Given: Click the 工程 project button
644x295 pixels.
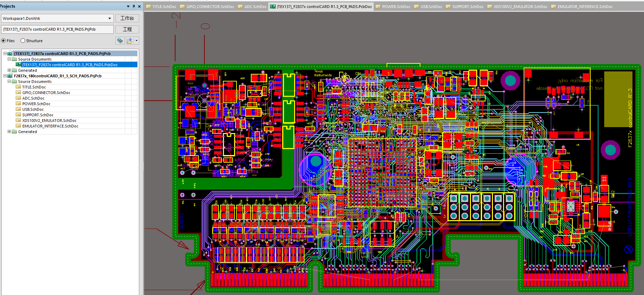Looking at the screenshot, I should tap(127, 29).
